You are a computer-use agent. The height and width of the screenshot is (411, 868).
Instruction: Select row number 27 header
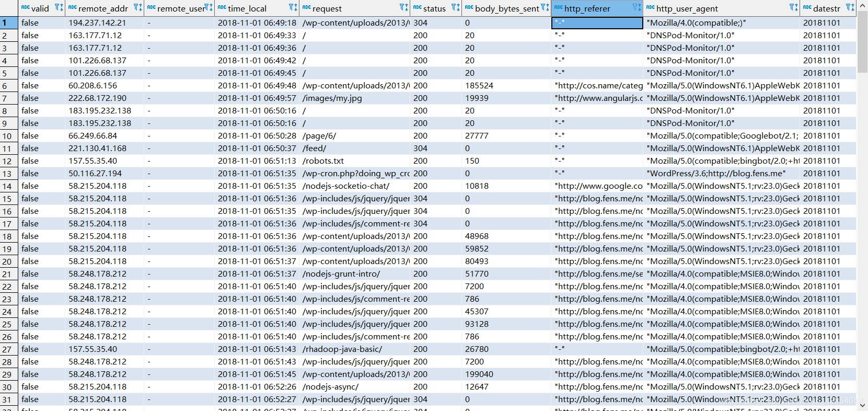[9, 349]
